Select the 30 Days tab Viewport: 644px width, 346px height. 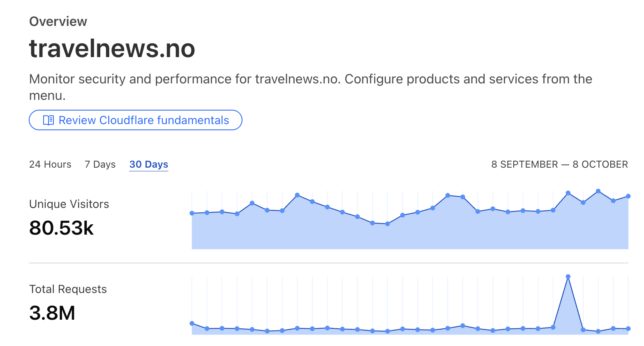point(148,164)
